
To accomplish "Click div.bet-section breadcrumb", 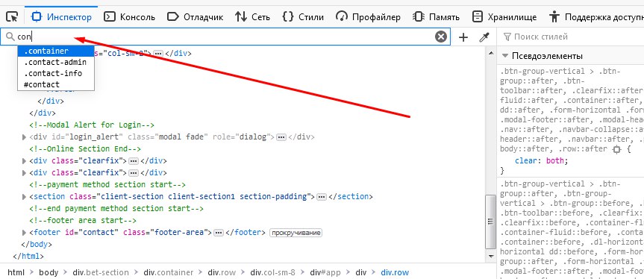I will pyautogui.click(x=101, y=272).
